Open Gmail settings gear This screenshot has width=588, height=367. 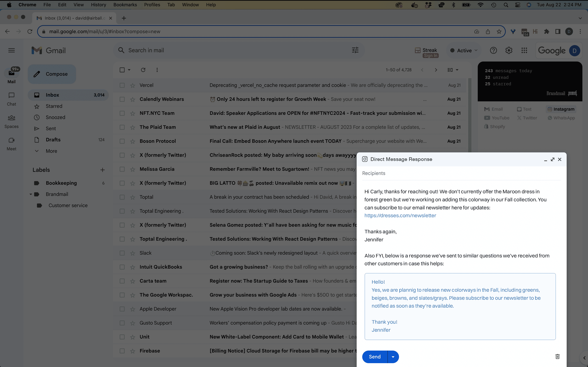(509, 50)
